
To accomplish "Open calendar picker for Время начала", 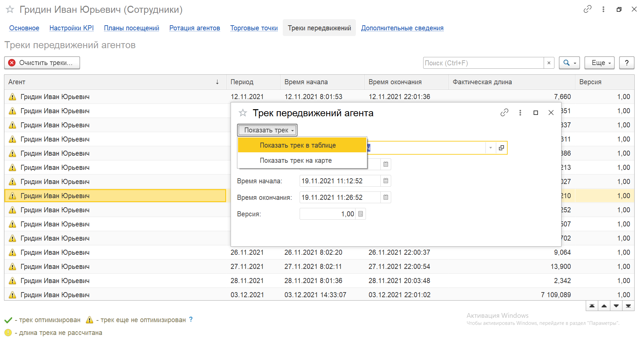I will coord(386,181).
